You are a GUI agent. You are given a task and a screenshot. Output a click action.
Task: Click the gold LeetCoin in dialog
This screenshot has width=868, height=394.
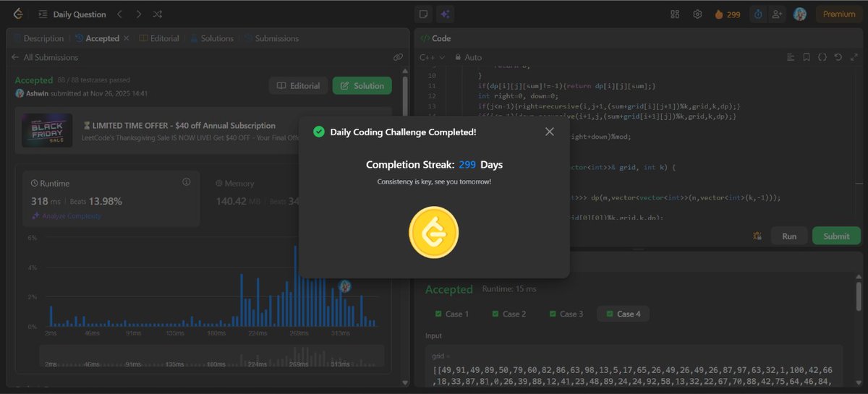(434, 233)
